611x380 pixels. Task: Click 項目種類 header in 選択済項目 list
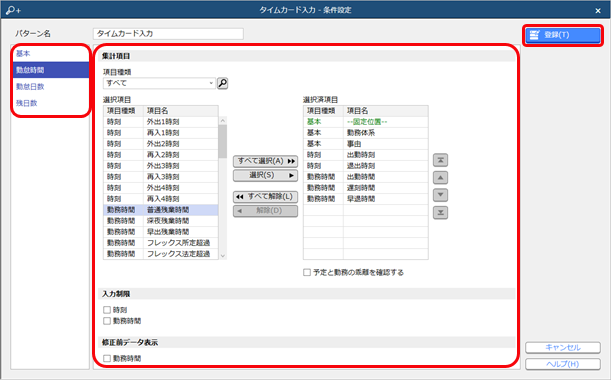pyautogui.click(x=323, y=111)
